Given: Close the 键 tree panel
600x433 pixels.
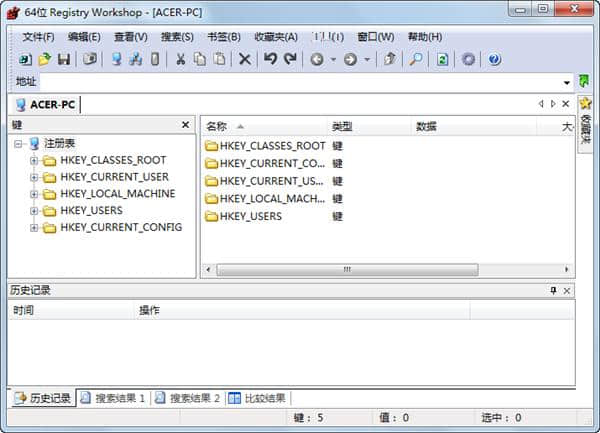Looking at the screenshot, I should (185, 125).
